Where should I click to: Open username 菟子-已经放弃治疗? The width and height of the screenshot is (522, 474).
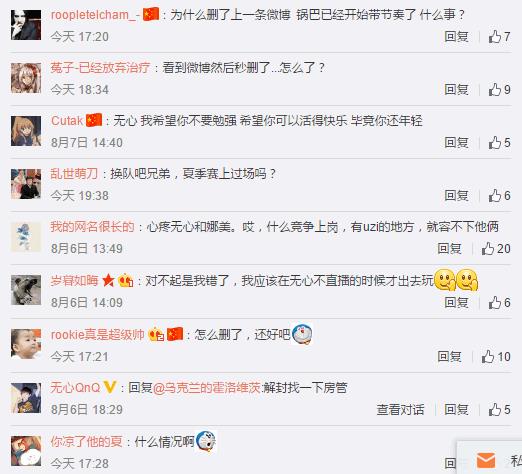click(x=100, y=68)
